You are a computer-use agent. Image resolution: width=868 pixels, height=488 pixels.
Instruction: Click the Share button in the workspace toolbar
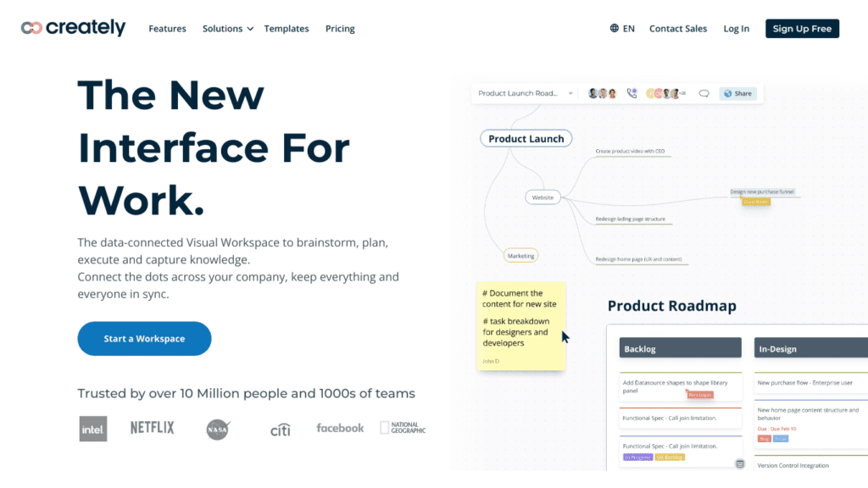coord(737,93)
